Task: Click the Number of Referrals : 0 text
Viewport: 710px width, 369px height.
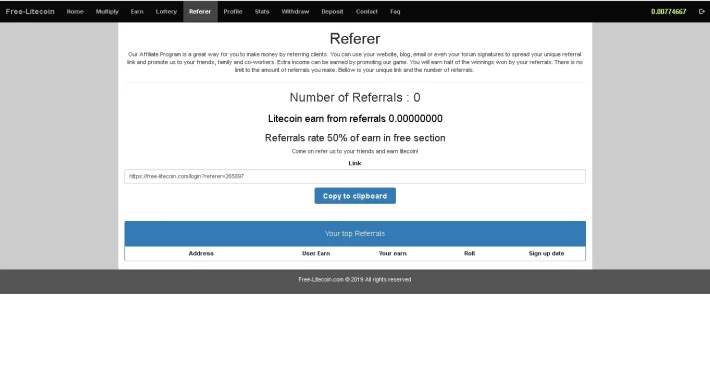Action: [x=355, y=97]
